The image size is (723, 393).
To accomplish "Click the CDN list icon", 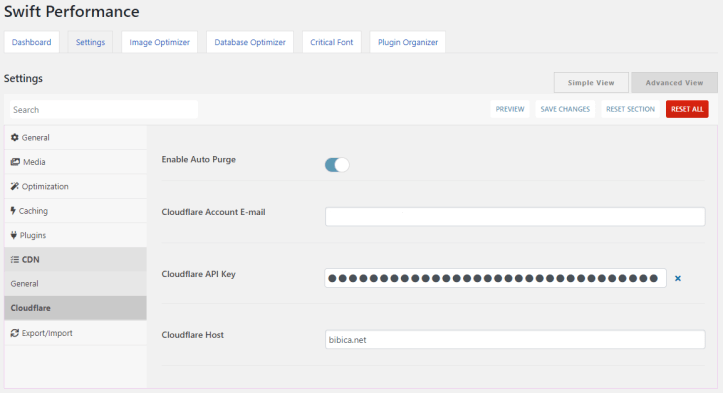I will coord(15,260).
